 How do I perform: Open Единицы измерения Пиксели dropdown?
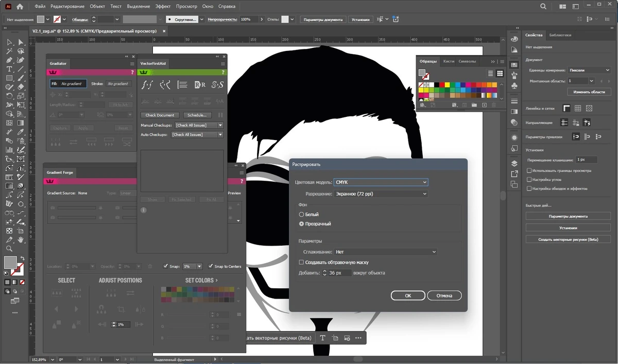tap(590, 70)
